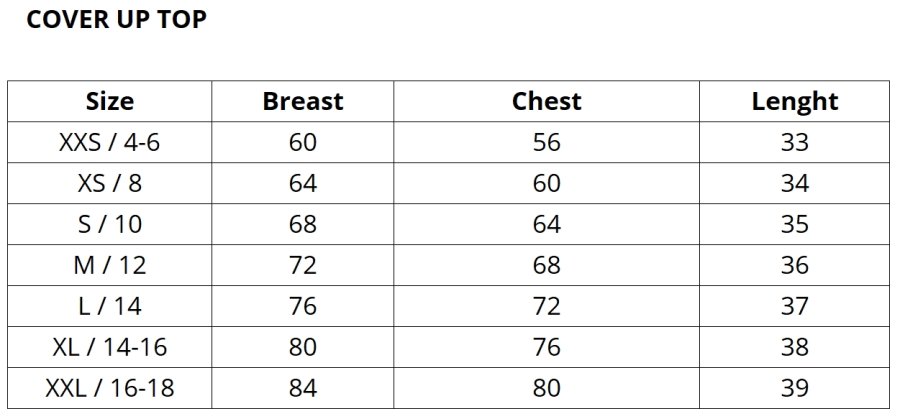Select the L / 14 size cell

click(x=110, y=306)
